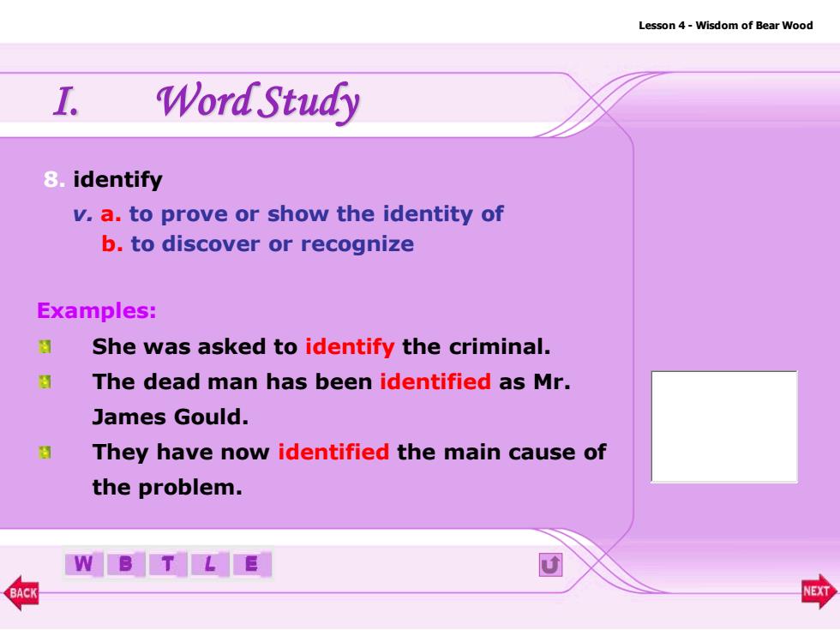Click sentence "She was asked to identify the criminal."

321,347
